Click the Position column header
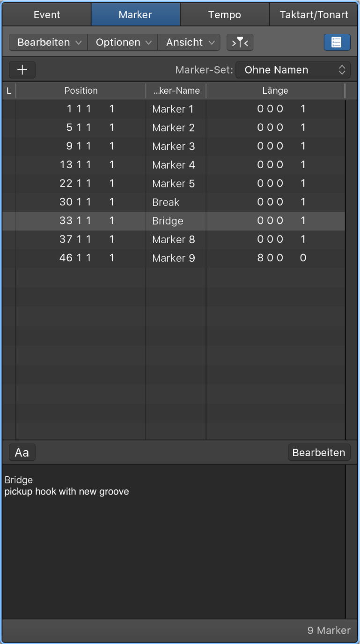The image size is (360, 644). [x=81, y=91]
